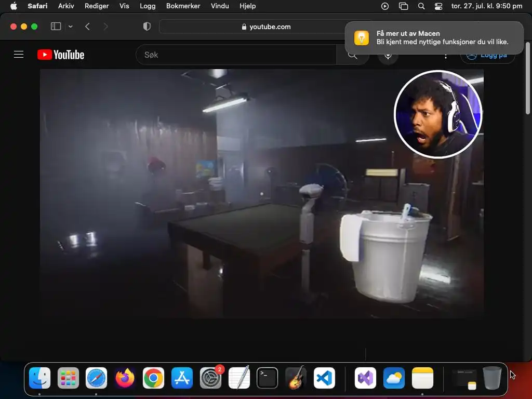
Task: Go back with Safari back arrow
Action: pos(87,26)
